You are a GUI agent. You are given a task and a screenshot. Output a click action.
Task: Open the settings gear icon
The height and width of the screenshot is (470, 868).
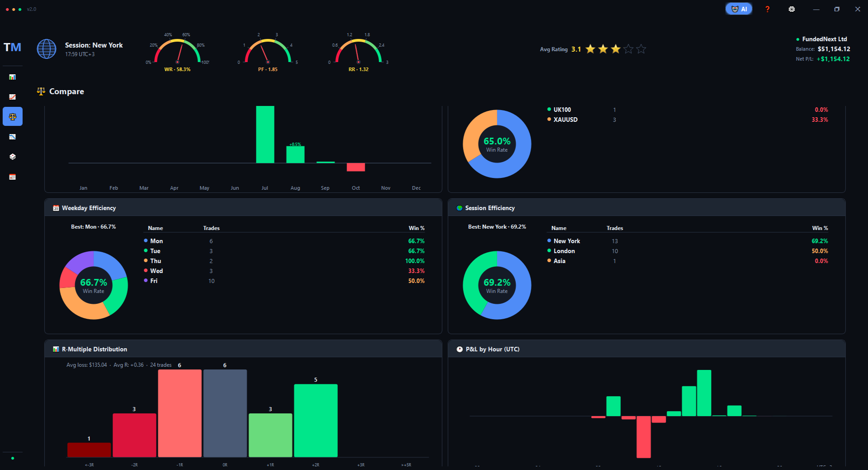coord(791,9)
